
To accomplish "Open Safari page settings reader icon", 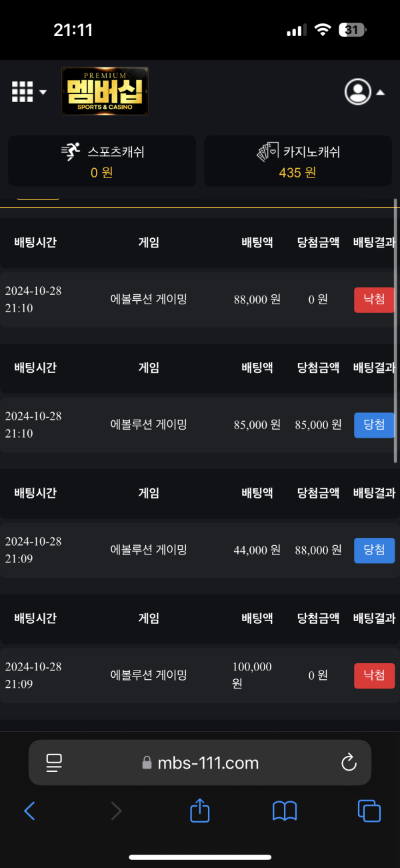I will click(54, 763).
